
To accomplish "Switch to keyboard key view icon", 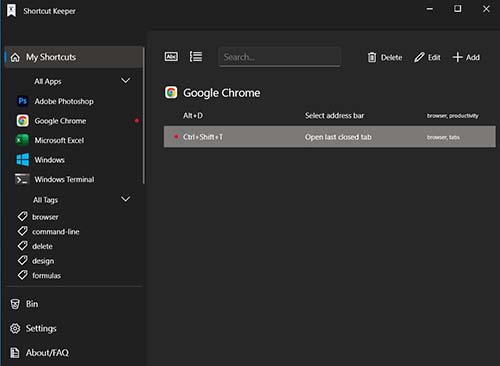I will click(x=171, y=57).
